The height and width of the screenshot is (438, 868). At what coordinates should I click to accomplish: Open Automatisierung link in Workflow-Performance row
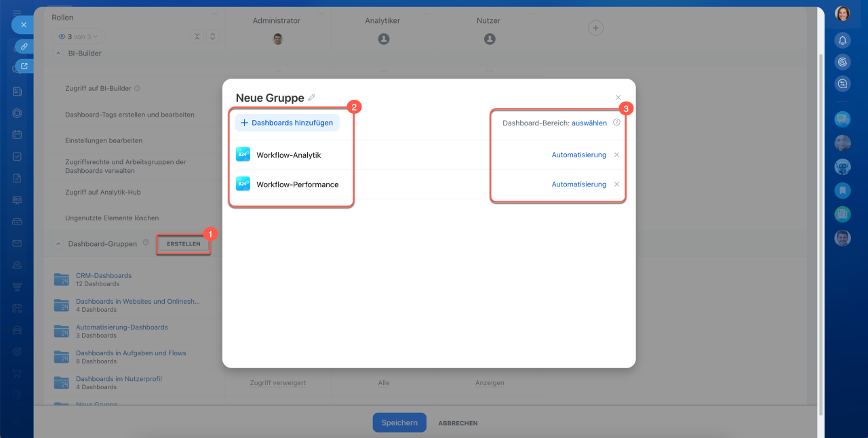(x=578, y=184)
